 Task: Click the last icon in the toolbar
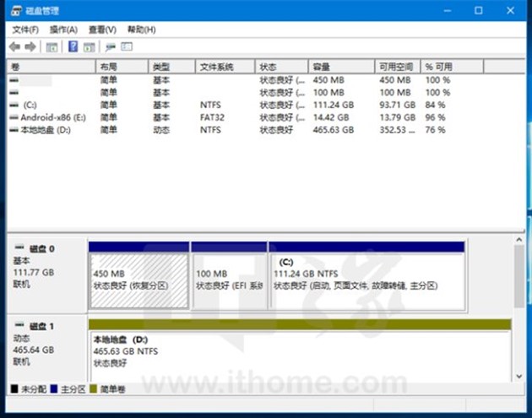click(127, 47)
